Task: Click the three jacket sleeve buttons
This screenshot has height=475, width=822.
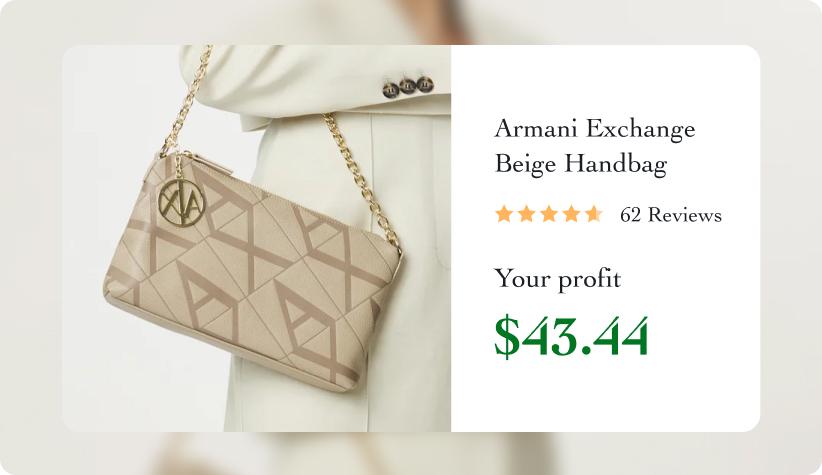Action: point(407,86)
